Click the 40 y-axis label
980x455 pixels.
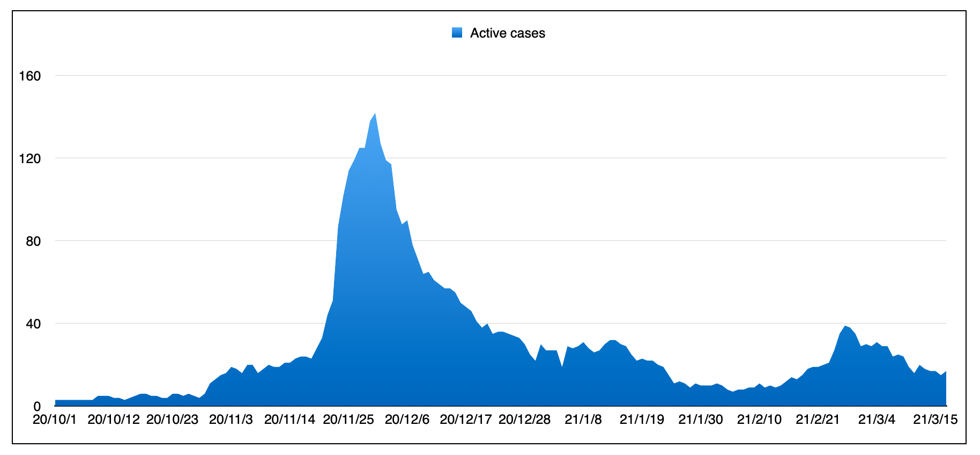point(33,324)
